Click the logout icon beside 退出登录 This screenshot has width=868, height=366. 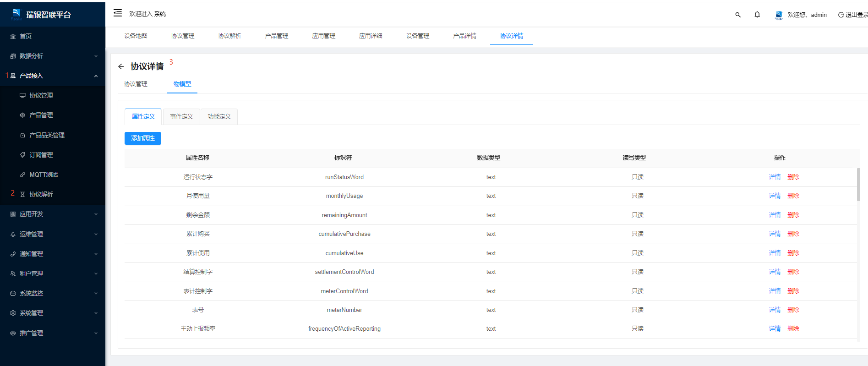click(841, 15)
